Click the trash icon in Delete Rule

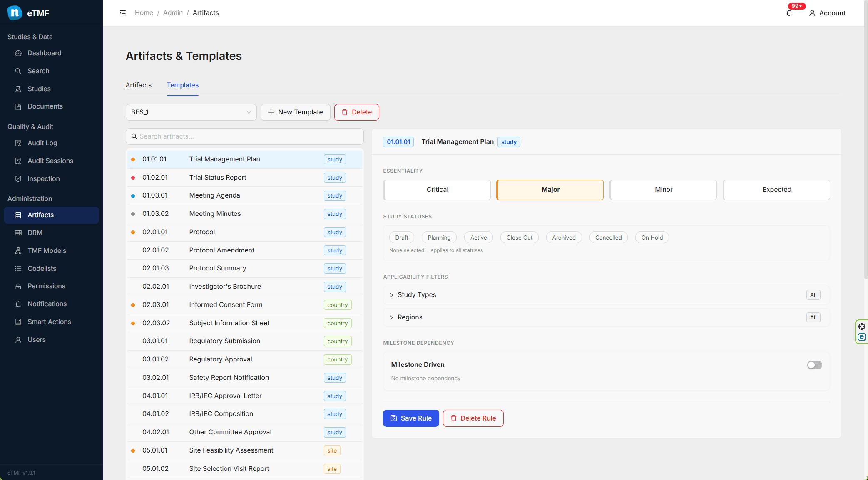pyautogui.click(x=454, y=418)
